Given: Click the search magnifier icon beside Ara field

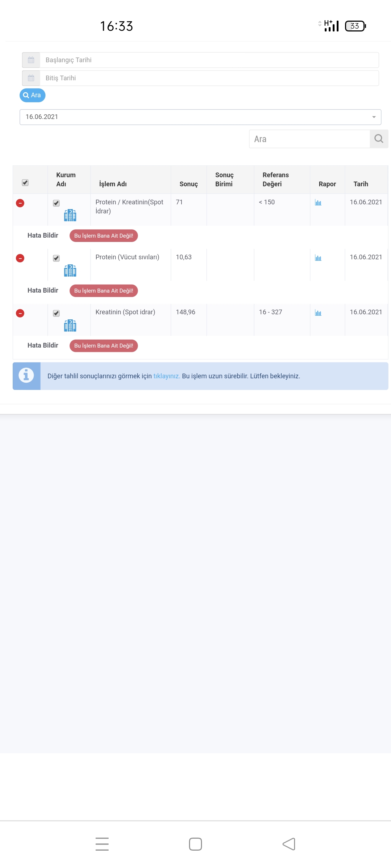Looking at the screenshot, I should click(379, 139).
